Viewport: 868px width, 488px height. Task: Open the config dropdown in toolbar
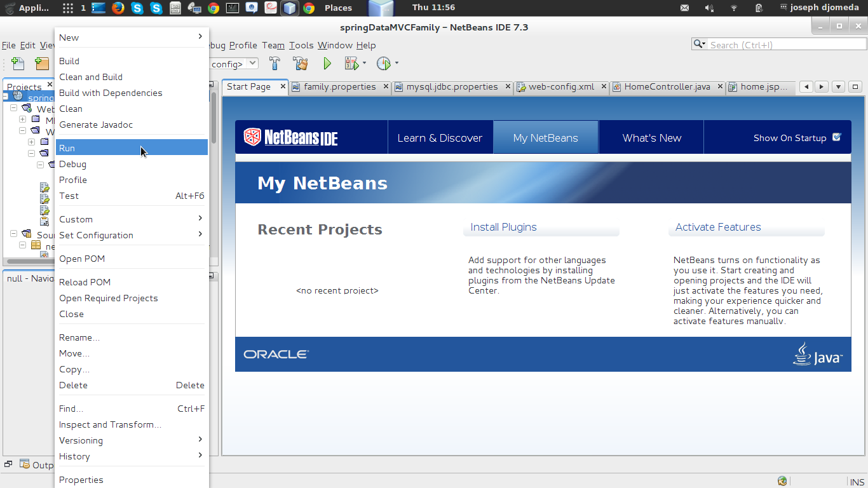point(253,64)
